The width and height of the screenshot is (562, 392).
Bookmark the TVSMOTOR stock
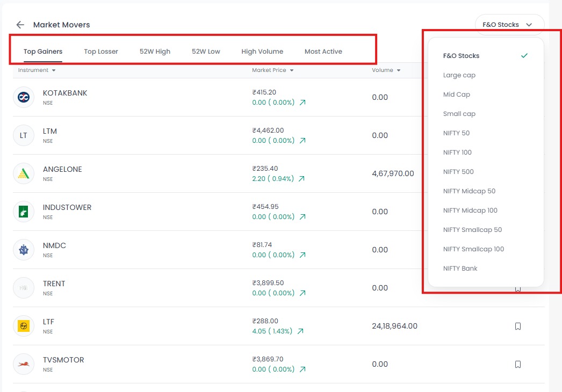[518, 365]
